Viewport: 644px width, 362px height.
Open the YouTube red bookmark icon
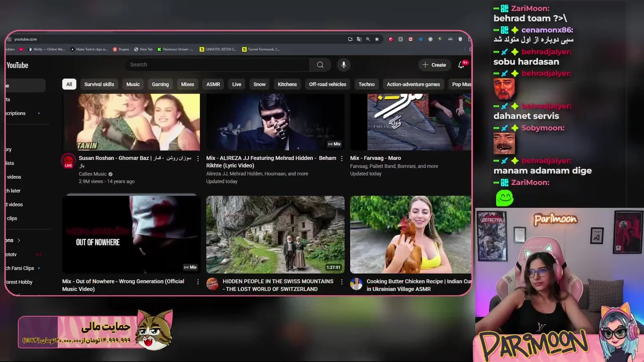(21, 49)
